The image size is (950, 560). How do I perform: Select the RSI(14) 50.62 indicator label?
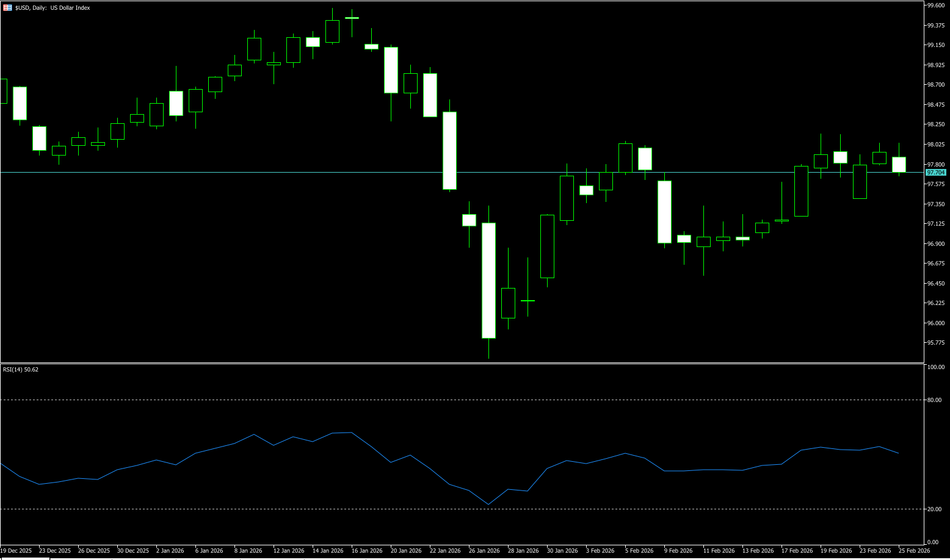tap(21, 370)
